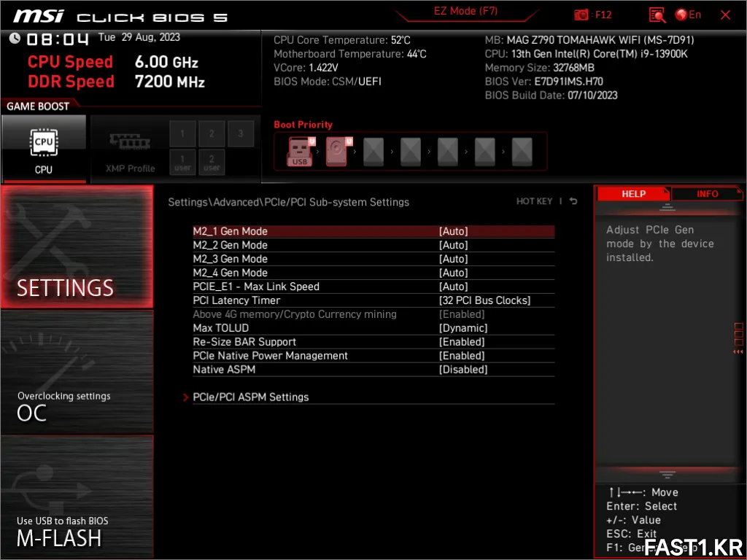The height and width of the screenshot is (560, 747).
Task: Open the HOT KEY menu
Action: pos(535,201)
